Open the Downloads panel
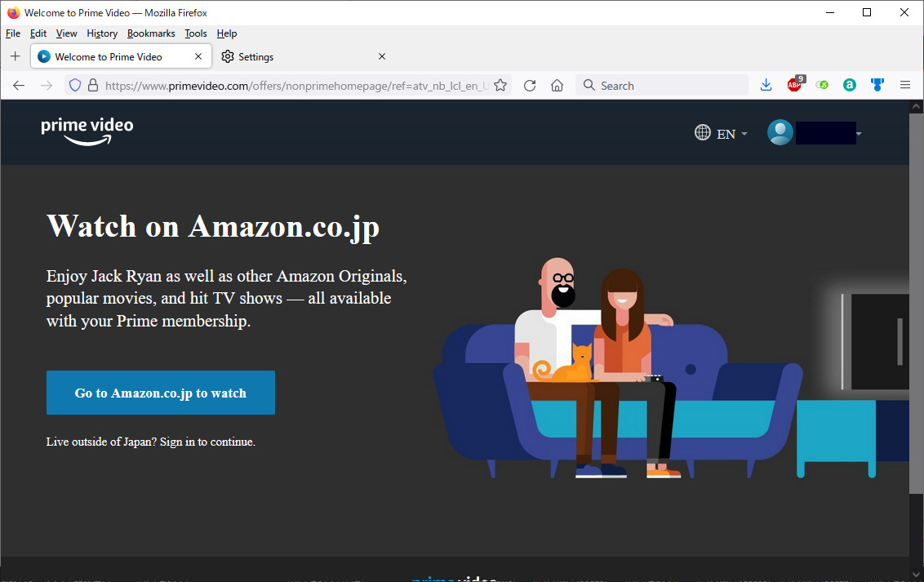The width and height of the screenshot is (924, 582). tap(766, 86)
